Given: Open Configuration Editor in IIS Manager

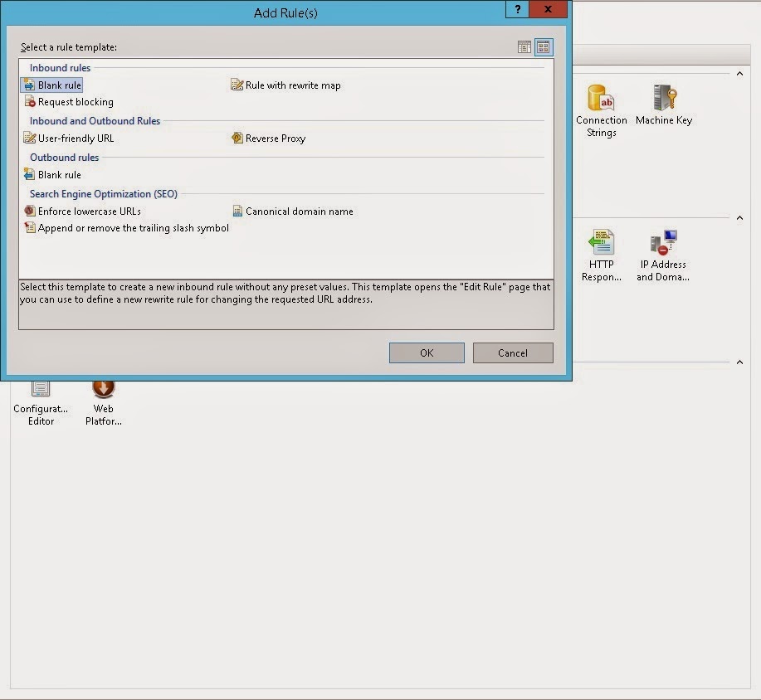Looking at the screenshot, I should coord(41,402).
